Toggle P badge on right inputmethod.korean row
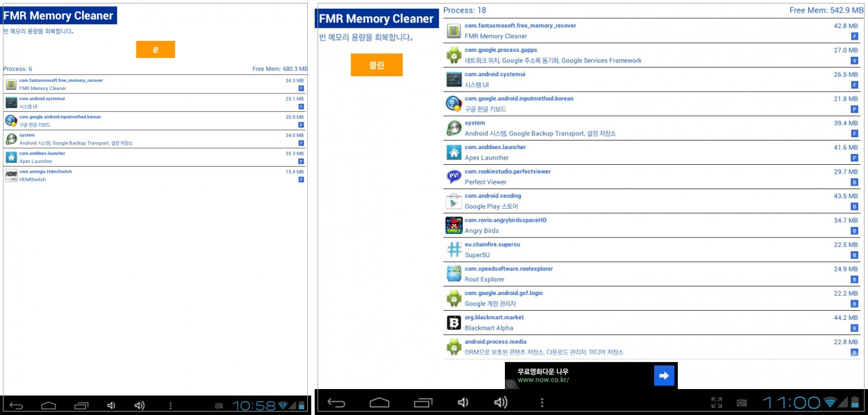The width and height of the screenshot is (868, 415). (854, 109)
